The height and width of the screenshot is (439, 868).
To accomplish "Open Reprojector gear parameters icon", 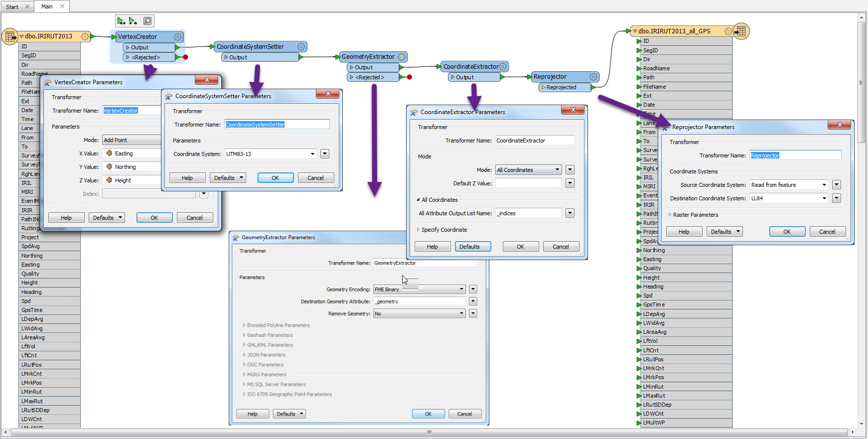I will click(x=593, y=77).
